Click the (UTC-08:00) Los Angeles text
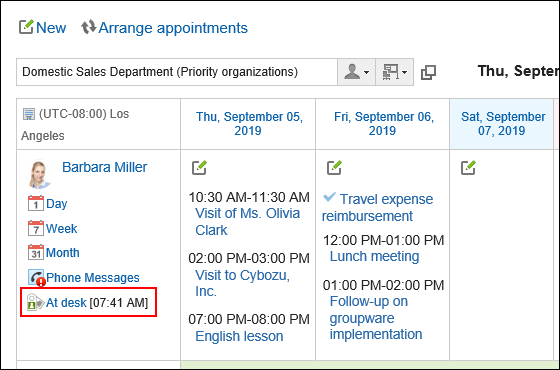560x370 pixels. coord(75,125)
